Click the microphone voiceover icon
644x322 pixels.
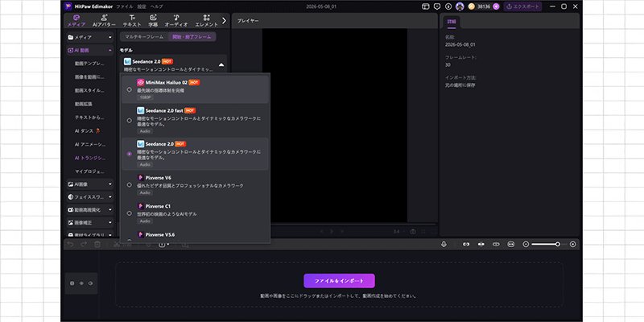point(444,244)
